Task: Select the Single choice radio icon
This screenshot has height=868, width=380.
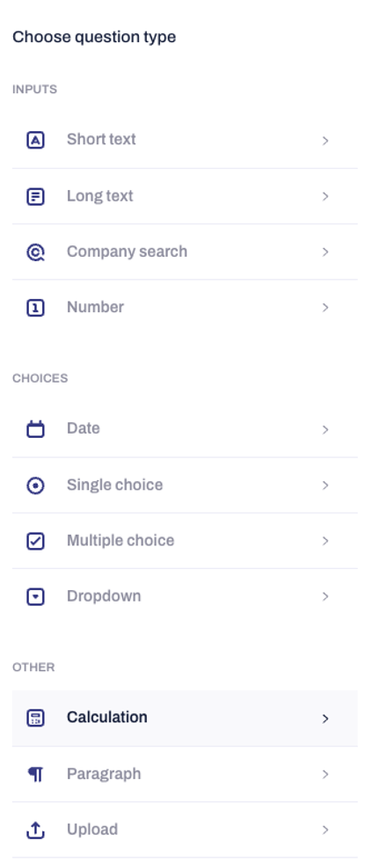Action: tap(35, 485)
